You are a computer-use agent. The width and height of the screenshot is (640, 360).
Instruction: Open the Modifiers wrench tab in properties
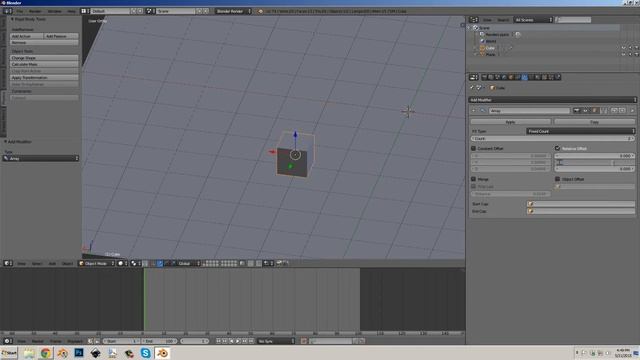click(x=524, y=77)
